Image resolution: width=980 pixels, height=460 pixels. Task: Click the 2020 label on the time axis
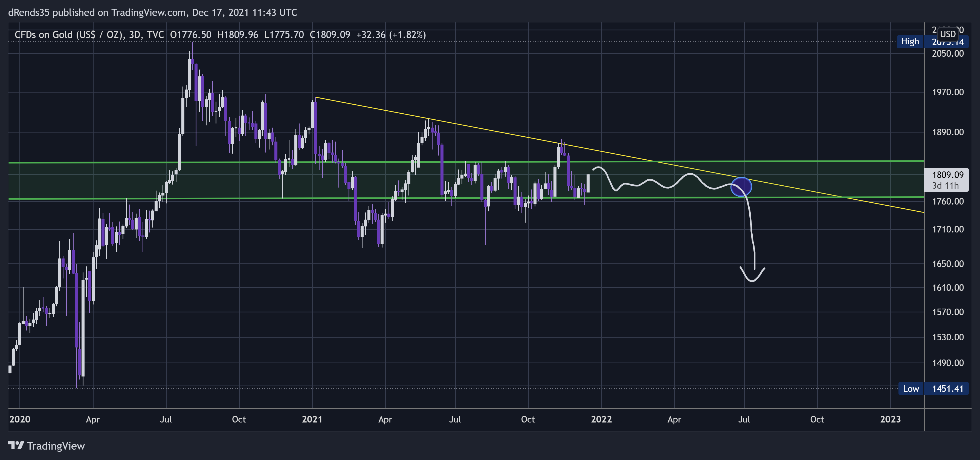tap(20, 419)
